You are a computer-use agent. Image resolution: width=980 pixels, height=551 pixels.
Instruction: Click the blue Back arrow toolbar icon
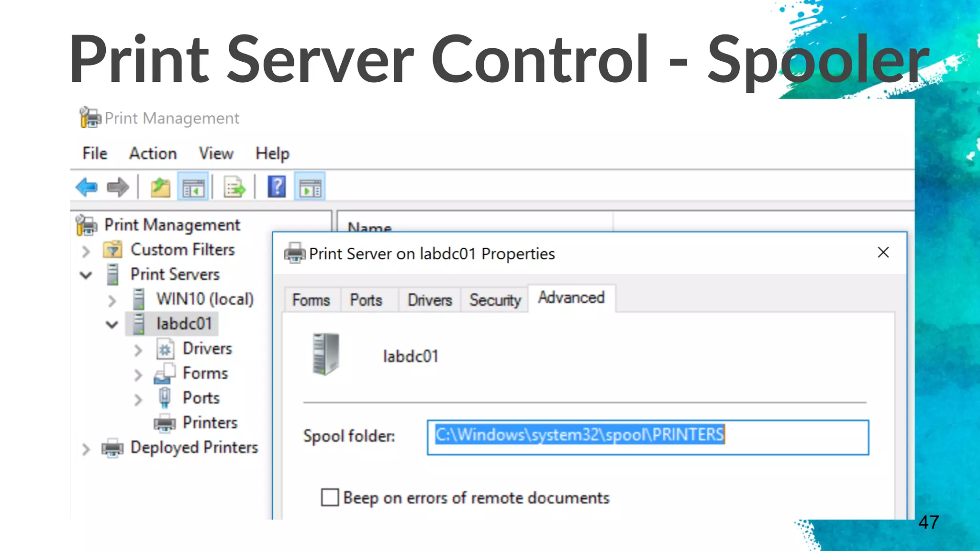pyautogui.click(x=87, y=187)
